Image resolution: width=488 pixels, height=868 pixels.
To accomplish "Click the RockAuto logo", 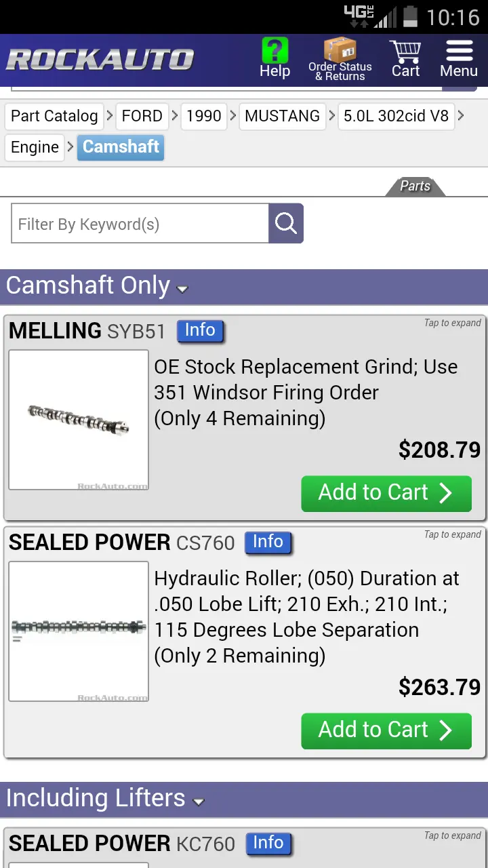I will coord(100,60).
